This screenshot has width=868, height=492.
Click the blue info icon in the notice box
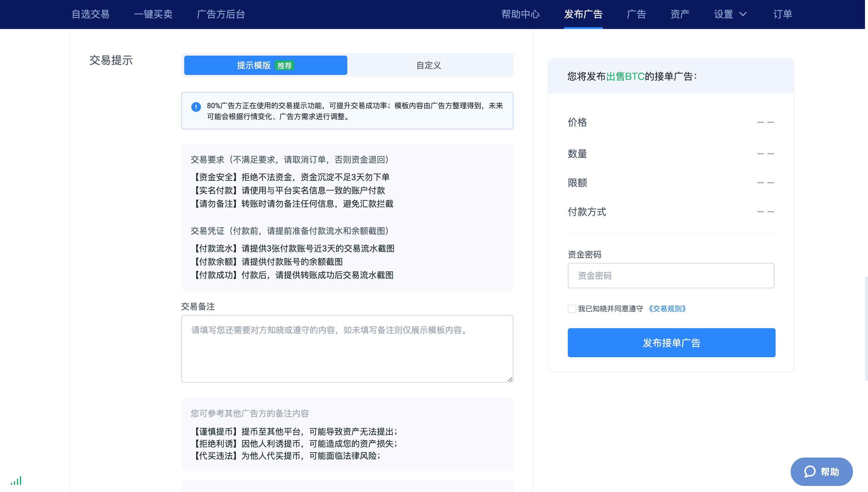[196, 107]
